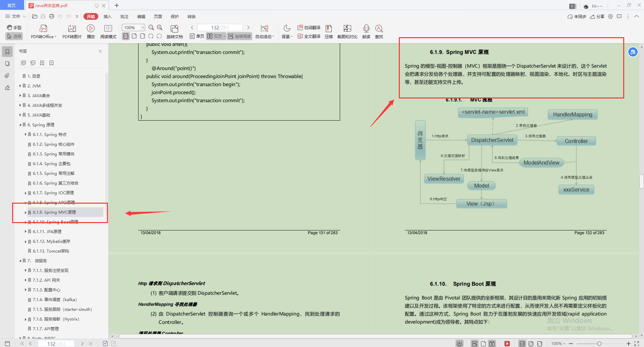Image resolution: width=644 pixels, height=347 pixels.
Task: Toggle 双页 two-page view
Action: click(216, 36)
